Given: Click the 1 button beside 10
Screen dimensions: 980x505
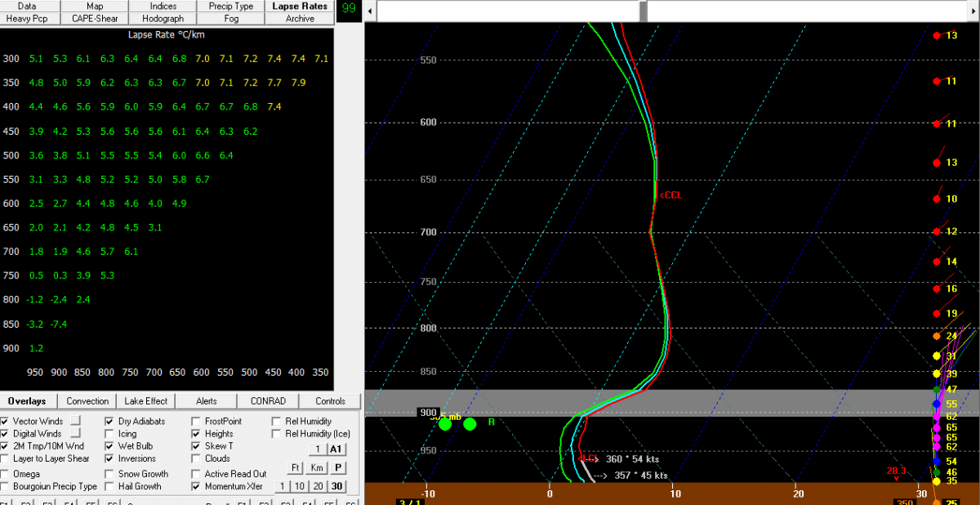Looking at the screenshot, I should pos(282,486).
